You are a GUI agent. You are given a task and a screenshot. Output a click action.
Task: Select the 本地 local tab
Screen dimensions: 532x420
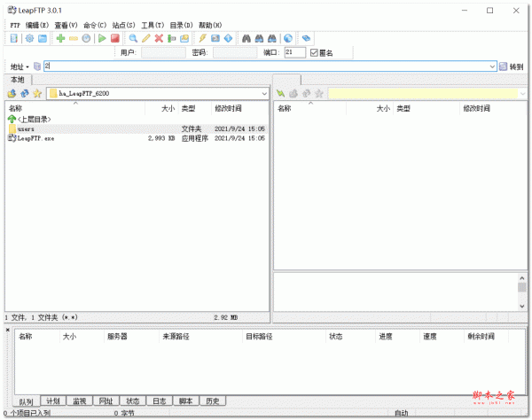coord(18,80)
